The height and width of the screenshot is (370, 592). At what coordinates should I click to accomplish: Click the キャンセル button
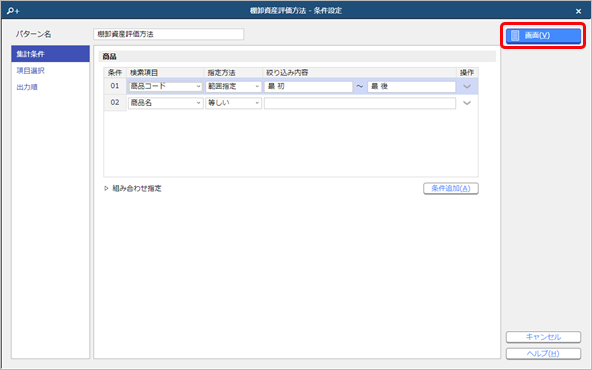(x=543, y=337)
